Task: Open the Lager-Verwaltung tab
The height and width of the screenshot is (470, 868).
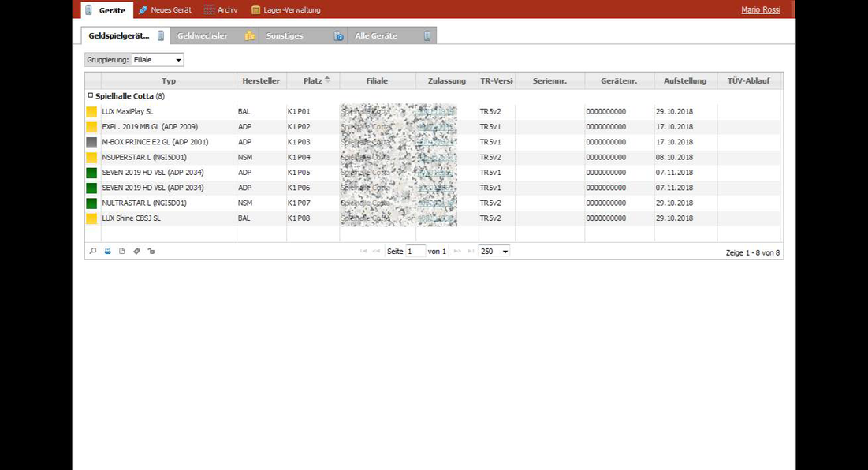Action: pos(285,10)
